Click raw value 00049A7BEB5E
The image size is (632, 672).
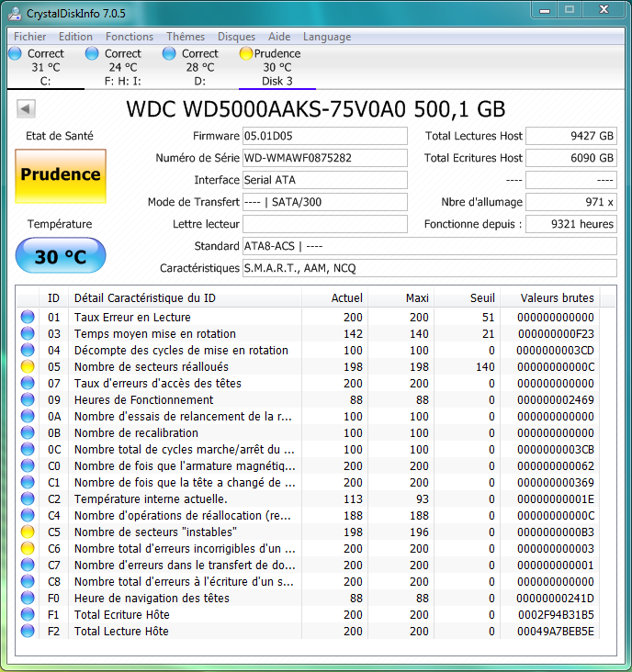(x=556, y=631)
